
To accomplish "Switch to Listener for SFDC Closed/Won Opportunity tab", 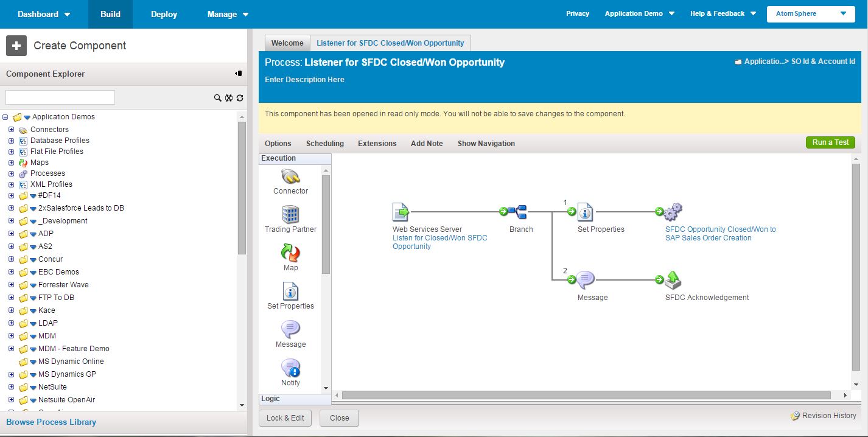I will (390, 43).
